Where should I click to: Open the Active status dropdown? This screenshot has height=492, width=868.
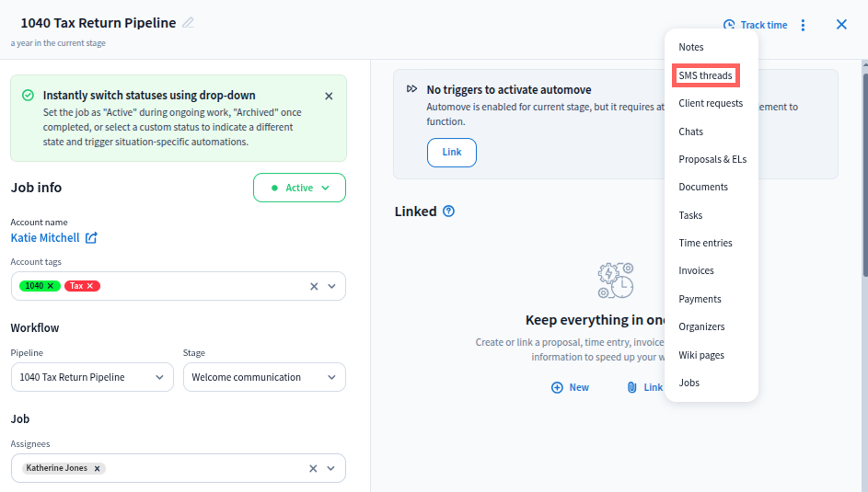[x=299, y=188]
